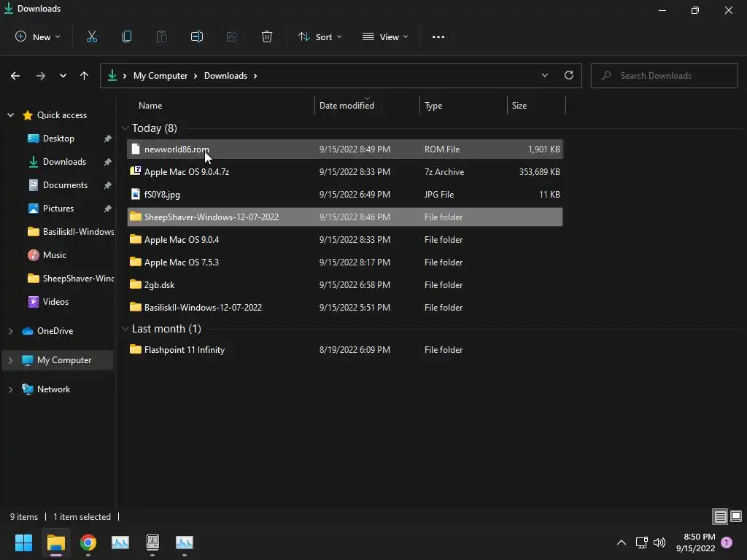This screenshot has height=560, width=747.
Task: Select the Flashpoint 11 Infinity folder
Action: 345,349
